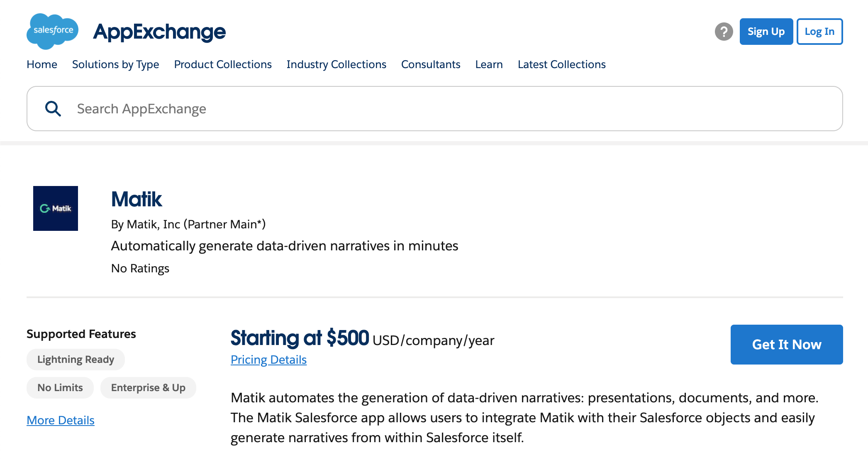Open Industry Collections menu
This screenshot has height=465, width=868.
point(336,64)
